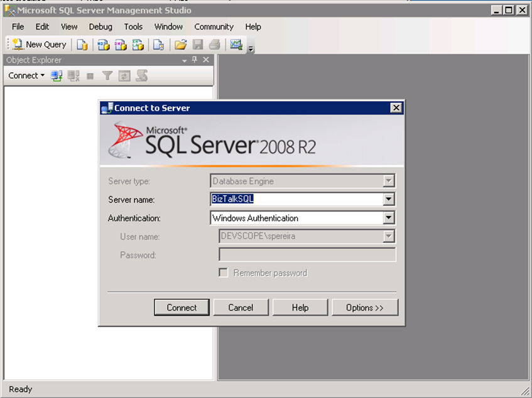Viewport: 532px width, 398px height.
Task: Click the Connect to Server title icon
Action: (107, 108)
